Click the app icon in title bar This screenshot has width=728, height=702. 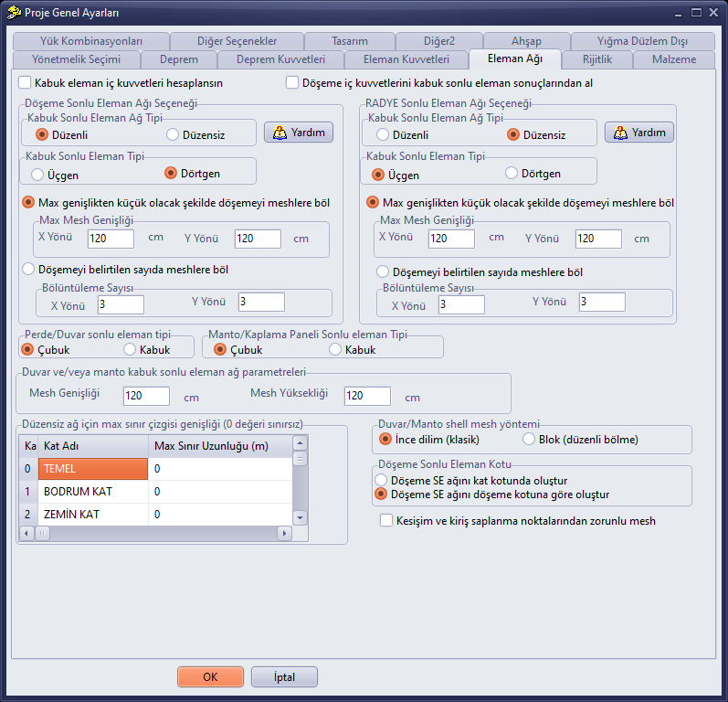pyautogui.click(x=14, y=12)
